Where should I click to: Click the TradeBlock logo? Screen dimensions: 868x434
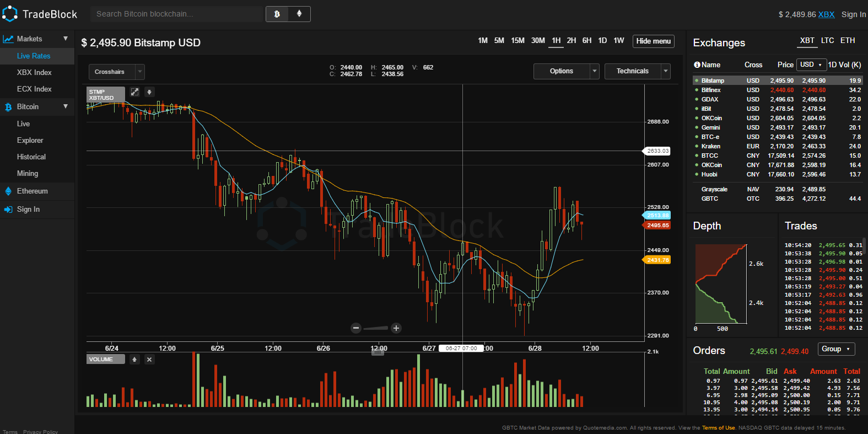pyautogui.click(x=40, y=14)
